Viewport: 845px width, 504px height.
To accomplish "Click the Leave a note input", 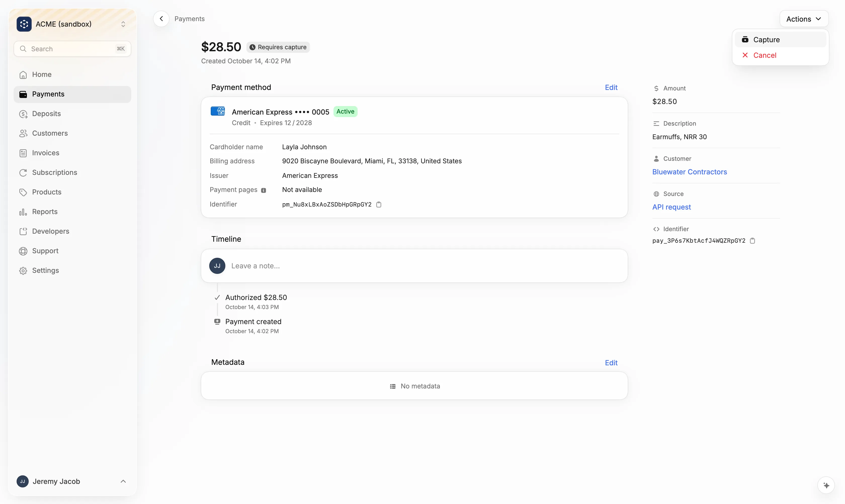I will click(x=414, y=266).
